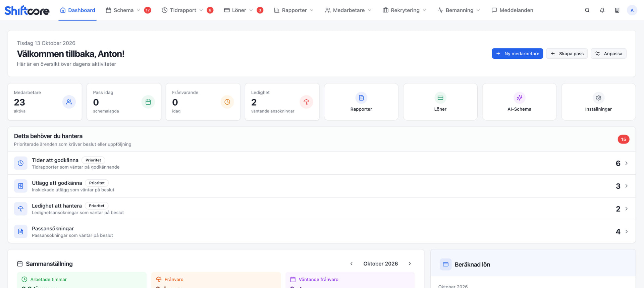This screenshot has height=288, width=644.
Task: Open the Löner shortcut card
Action: click(x=440, y=102)
